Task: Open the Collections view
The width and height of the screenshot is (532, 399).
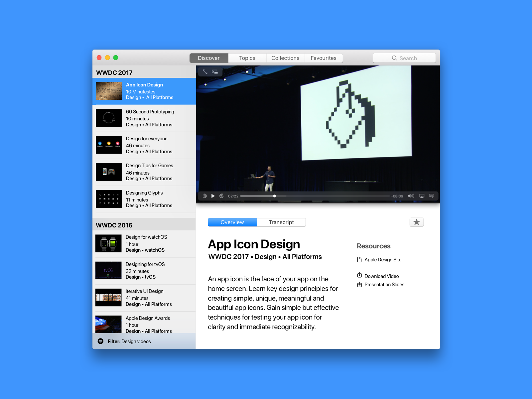Action: tap(285, 58)
